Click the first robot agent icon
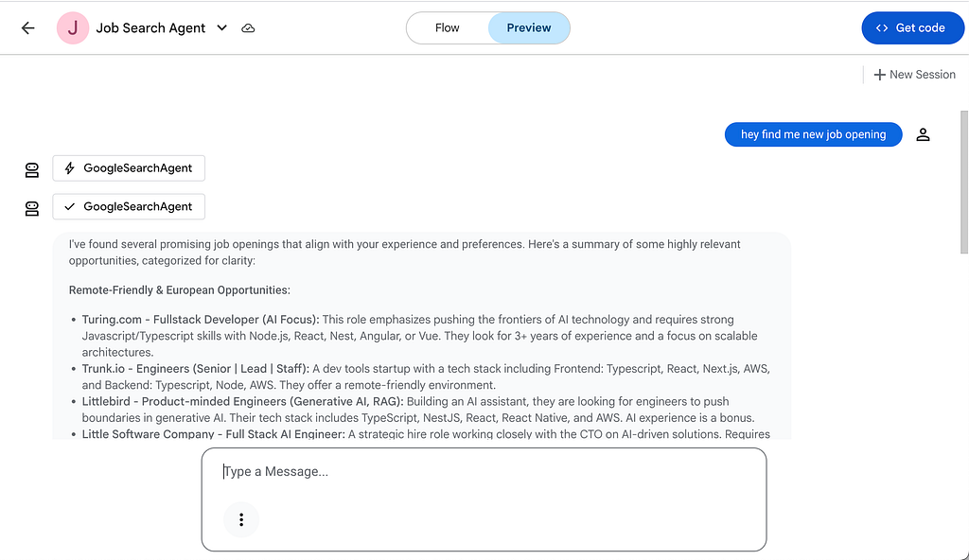 pyautogui.click(x=31, y=170)
